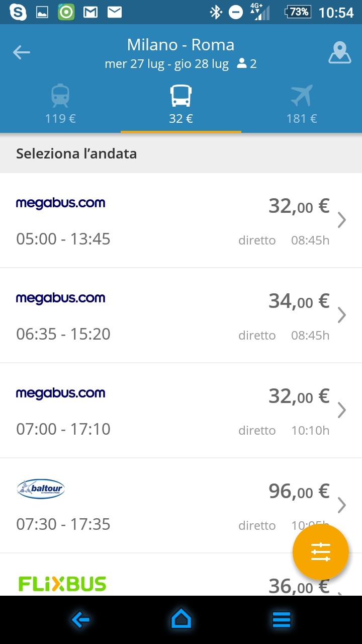This screenshot has width=362, height=644.
Task: Tap the baltour logo
Action: click(41, 489)
